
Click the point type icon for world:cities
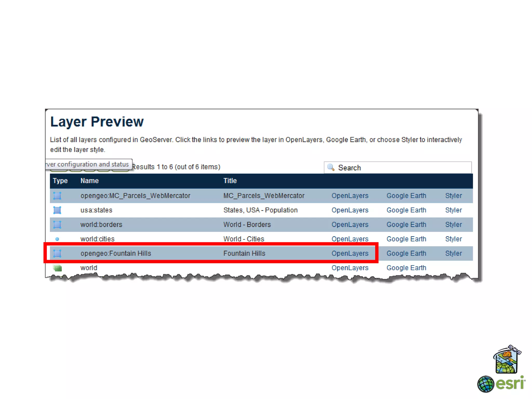click(57, 239)
